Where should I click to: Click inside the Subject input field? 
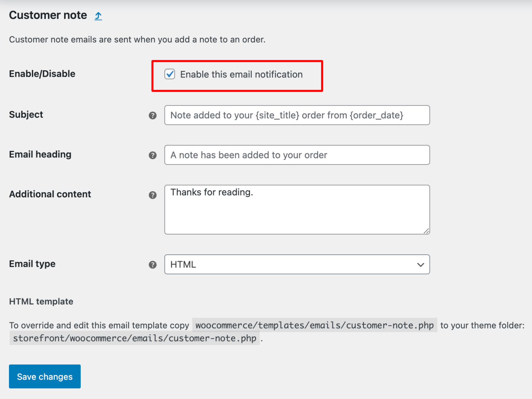(297, 115)
